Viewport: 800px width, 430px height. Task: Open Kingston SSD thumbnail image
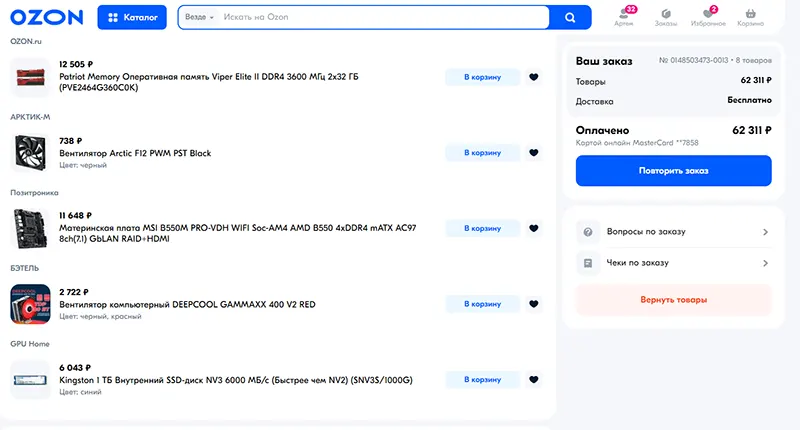coord(31,380)
